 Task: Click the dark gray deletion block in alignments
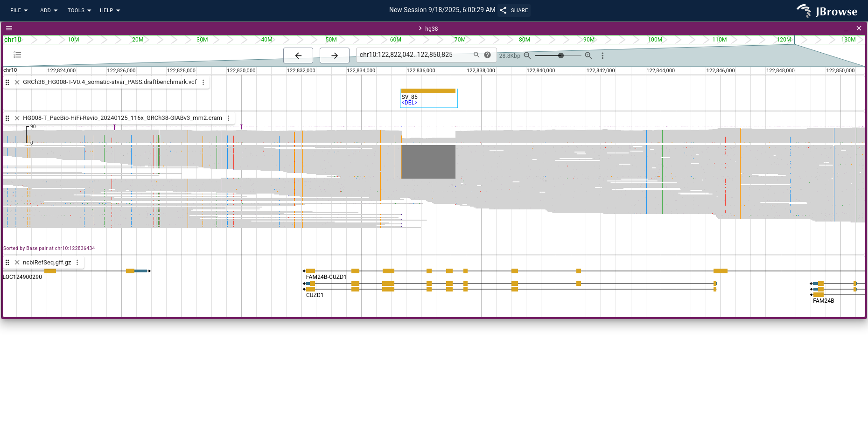(x=428, y=162)
